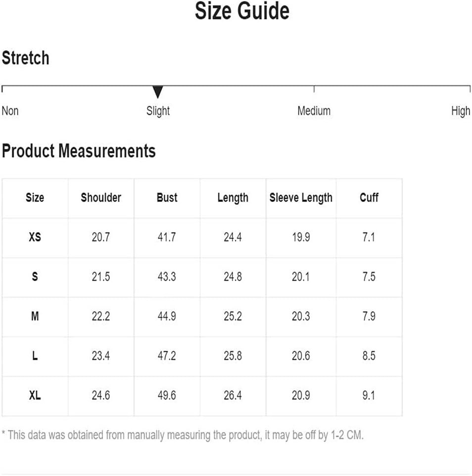Select the Bust column header
This screenshot has width=472, height=476.
pos(167,197)
